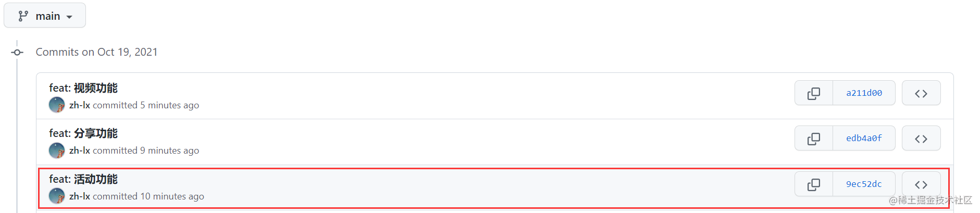
Task: Browse repository at commit a211d00
Action: coord(921,93)
